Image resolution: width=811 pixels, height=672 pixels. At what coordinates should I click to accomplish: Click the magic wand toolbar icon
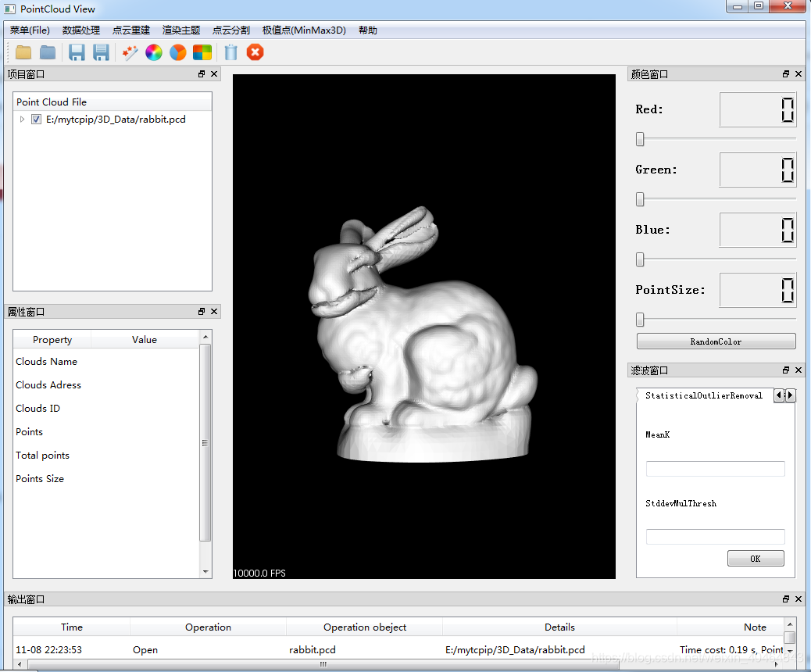click(130, 52)
